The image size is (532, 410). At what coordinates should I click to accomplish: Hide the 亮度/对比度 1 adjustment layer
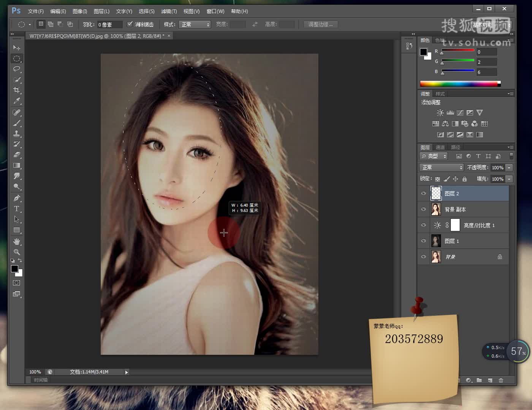tap(424, 225)
